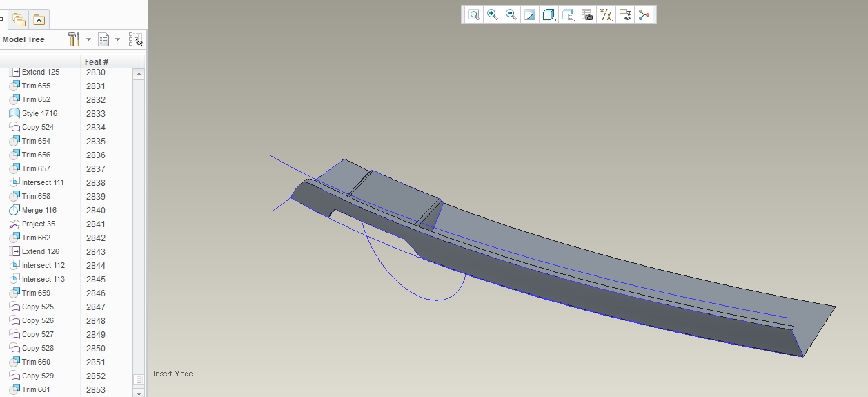Click feature number 2840 cell
Viewport: 868px width, 397px height.
pyautogui.click(x=96, y=211)
